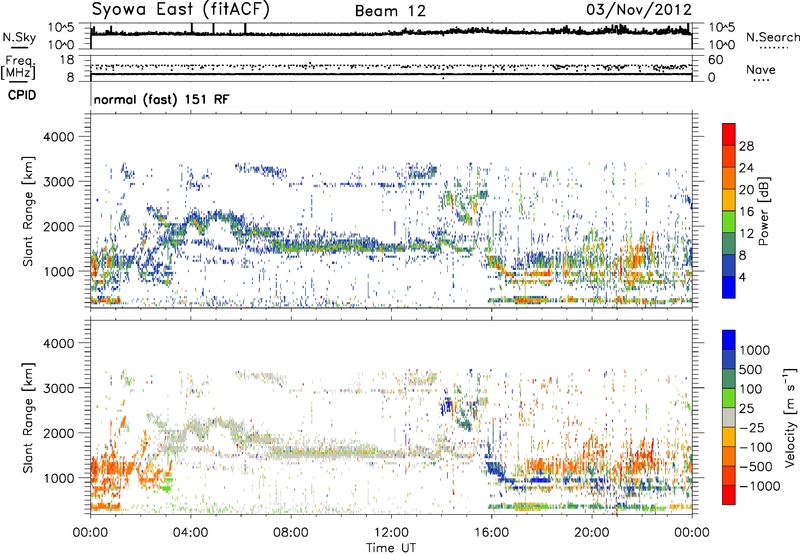Click the '4000' tick on power panel
This screenshot has width=800, height=554.
click(59, 137)
